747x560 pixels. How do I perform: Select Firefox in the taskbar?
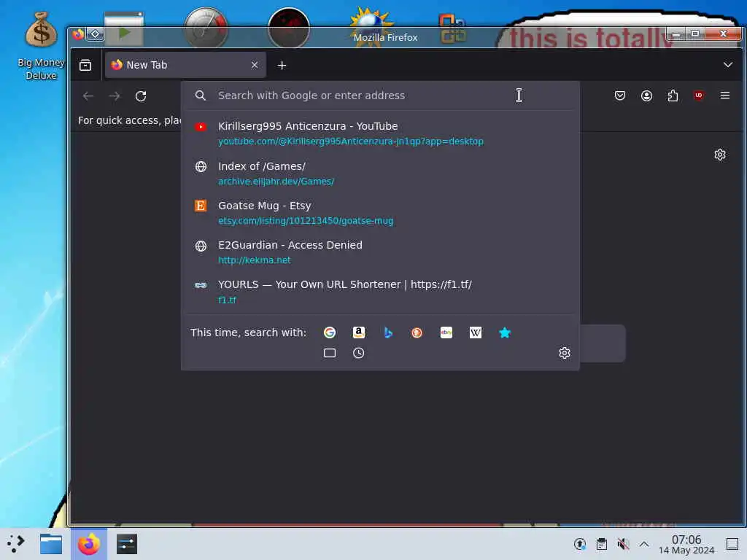click(x=88, y=544)
